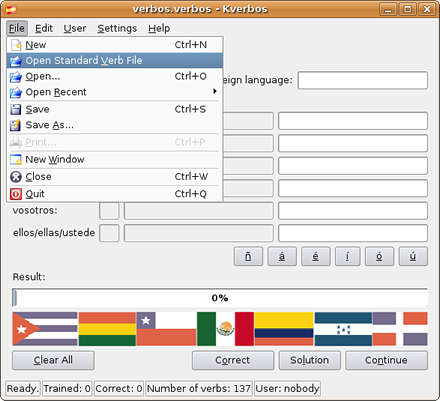Insert the í character button
The image size is (440, 401).
(x=348, y=256)
